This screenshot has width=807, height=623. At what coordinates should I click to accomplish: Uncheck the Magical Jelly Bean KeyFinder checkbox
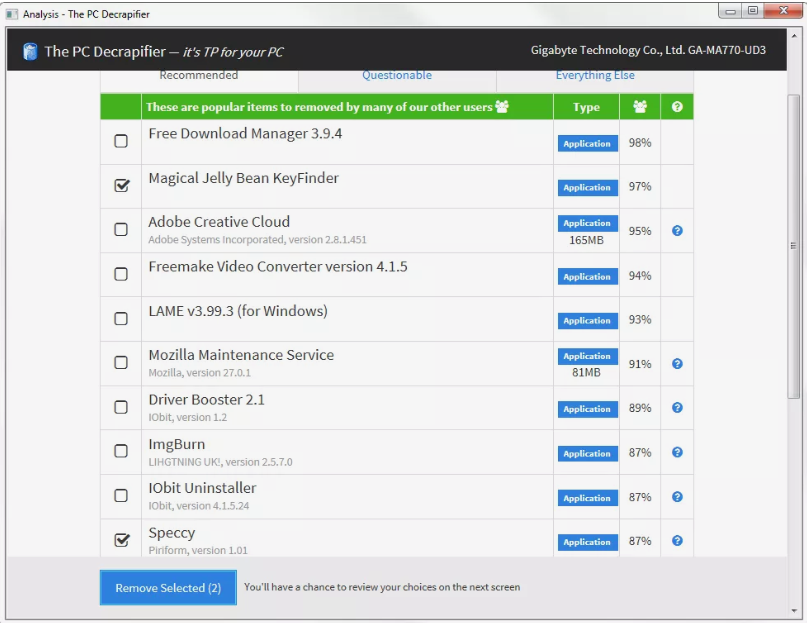[x=121, y=185]
